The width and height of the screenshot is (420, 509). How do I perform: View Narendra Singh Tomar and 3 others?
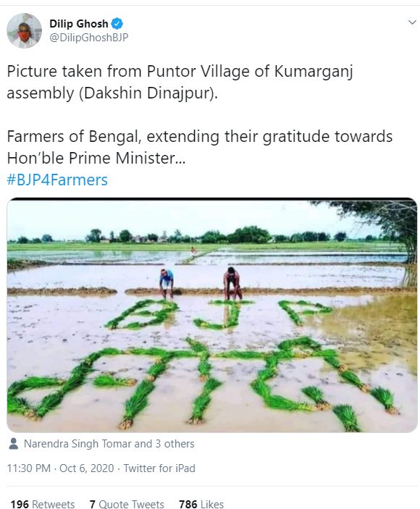(x=109, y=444)
